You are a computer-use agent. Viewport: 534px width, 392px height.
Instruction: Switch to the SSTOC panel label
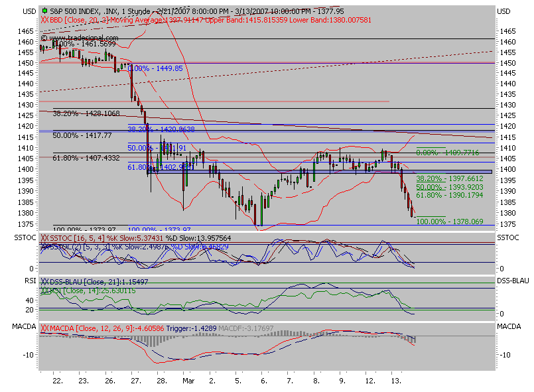(27, 237)
